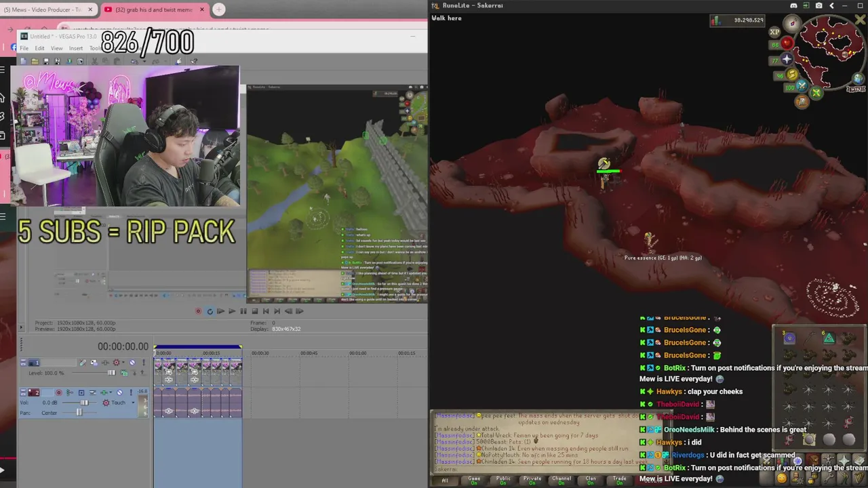This screenshot has width=868, height=488.
Task: Click the RuneLite login arrow icon
Action: (x=806, y=5)
